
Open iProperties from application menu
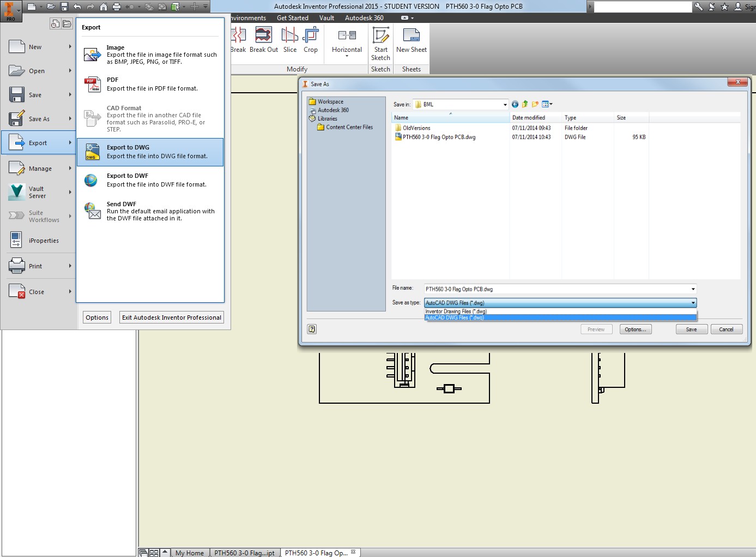pyautogui.click(x=38, y=241)
